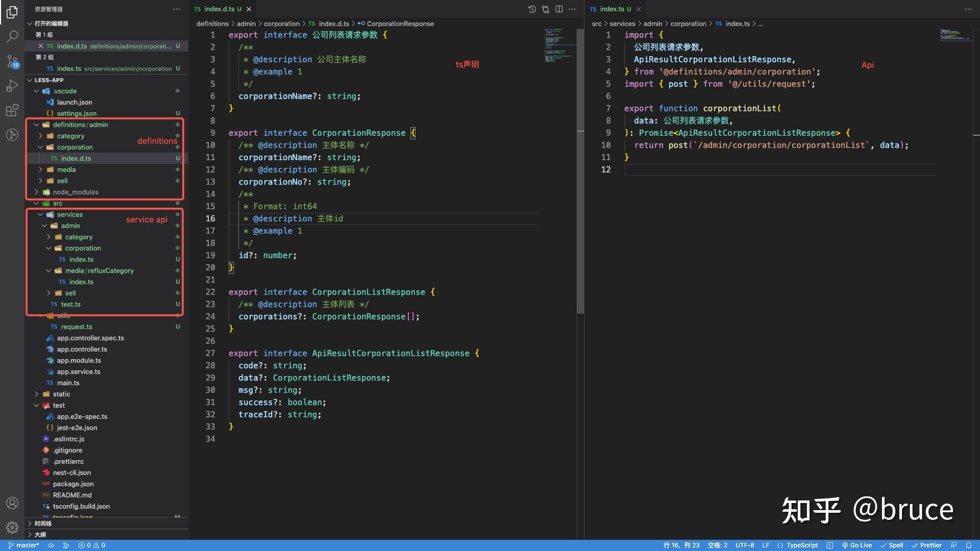This screenshot has width=980, height=551.
Task: Open the Search view in activity bar
Action: tap(12, 37)
